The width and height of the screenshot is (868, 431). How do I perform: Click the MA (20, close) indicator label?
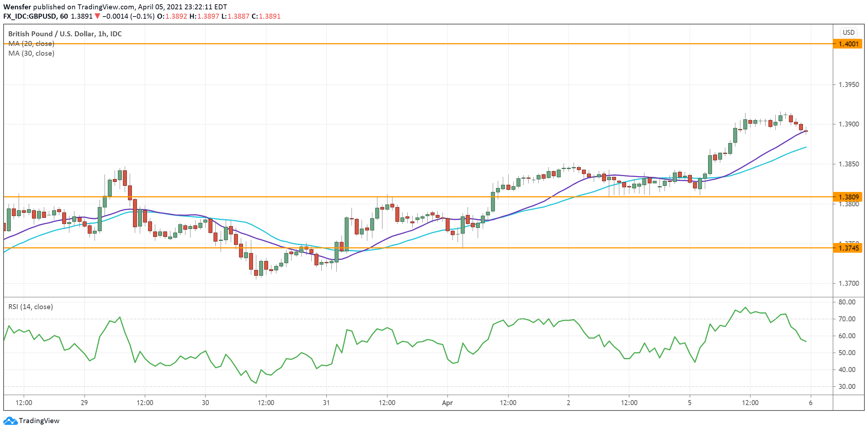click(31, 43)
